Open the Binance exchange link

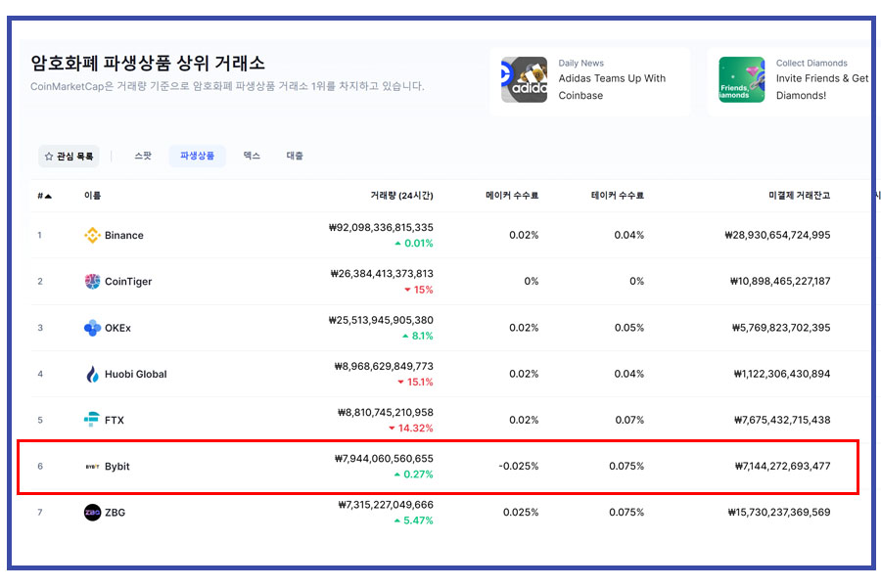pos(124,236)
